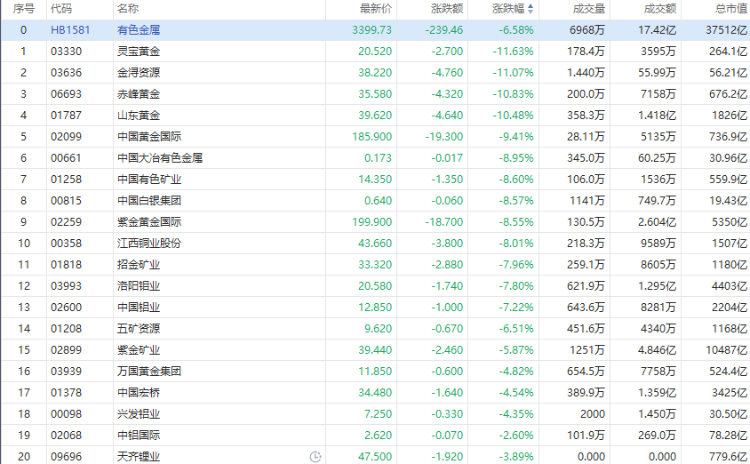The height and width of the screenshot is (464, 750).
Task: Select stock 招金矿业
Action: click(139, 265)
